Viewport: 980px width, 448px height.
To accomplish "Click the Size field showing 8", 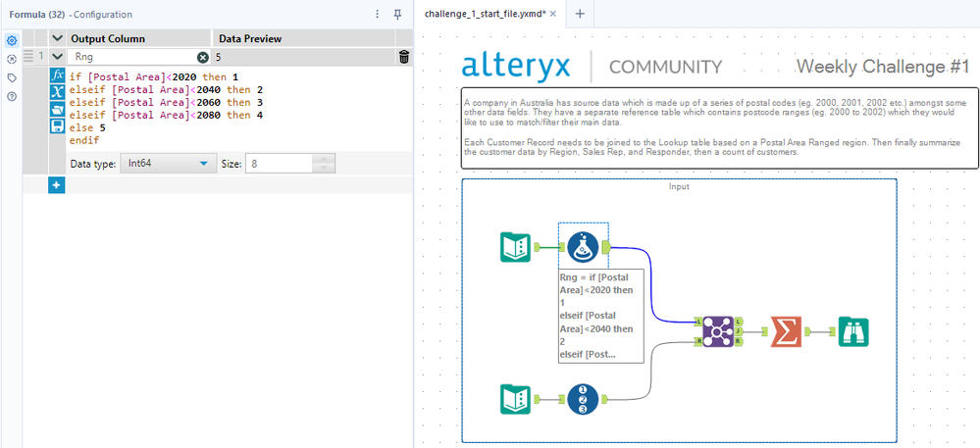I will pos(279,165).
